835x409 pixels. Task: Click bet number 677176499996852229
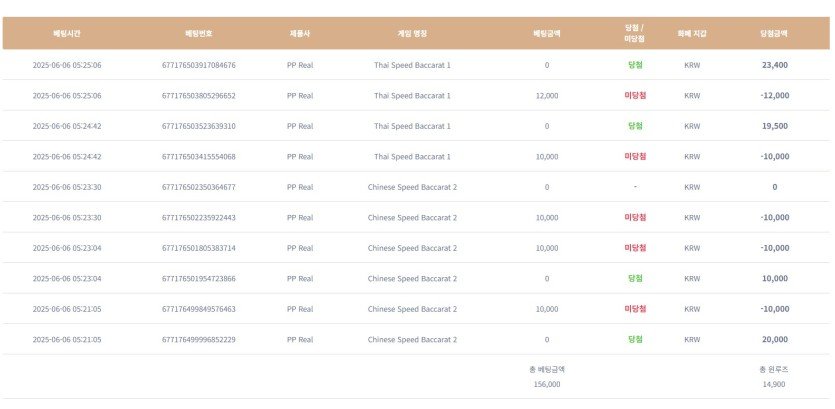[198, 339]
